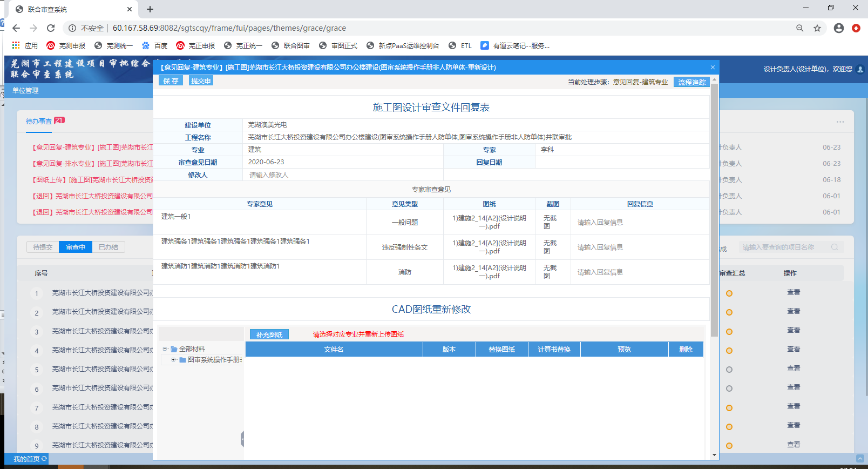The image size is (868, 469).
Task: Open the 百度 bookmark
Action: [x=154, y=45]
